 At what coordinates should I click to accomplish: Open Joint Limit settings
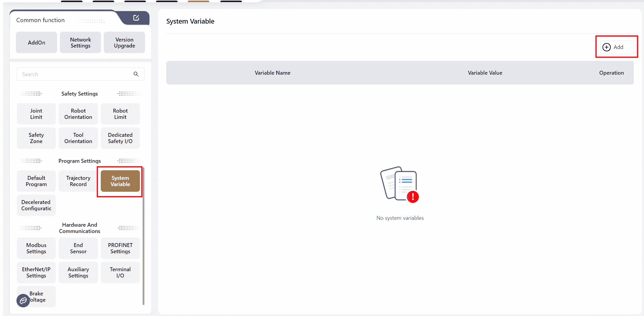[36, 114]
